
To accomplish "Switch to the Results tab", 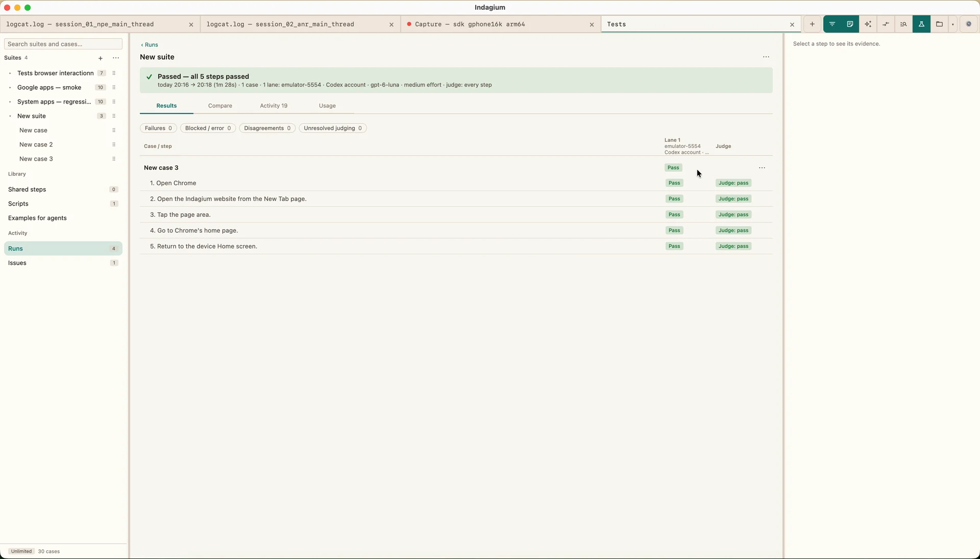I will (x=166, y=106).
